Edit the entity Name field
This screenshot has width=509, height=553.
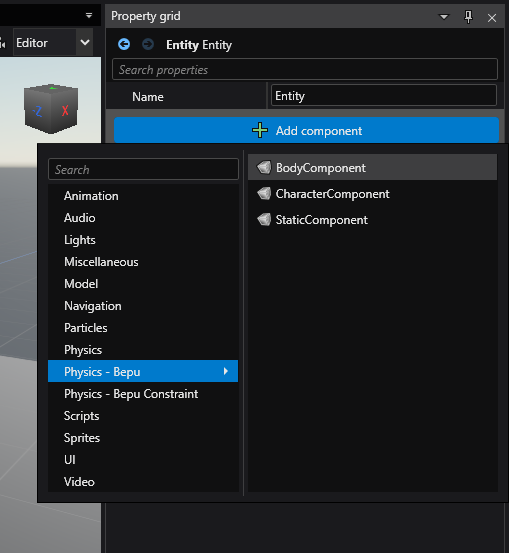pos(384,95)
